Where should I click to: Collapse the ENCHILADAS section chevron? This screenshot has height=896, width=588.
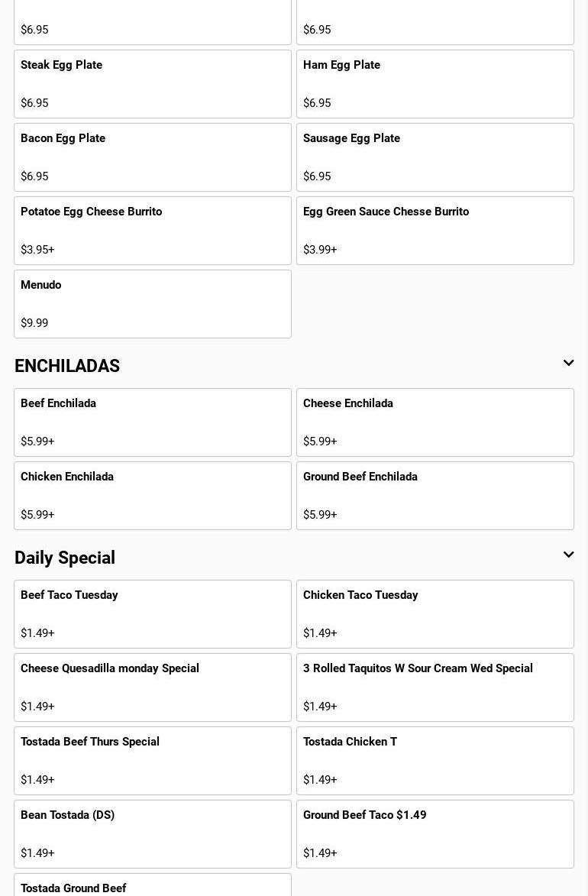(x=568, y=364)
